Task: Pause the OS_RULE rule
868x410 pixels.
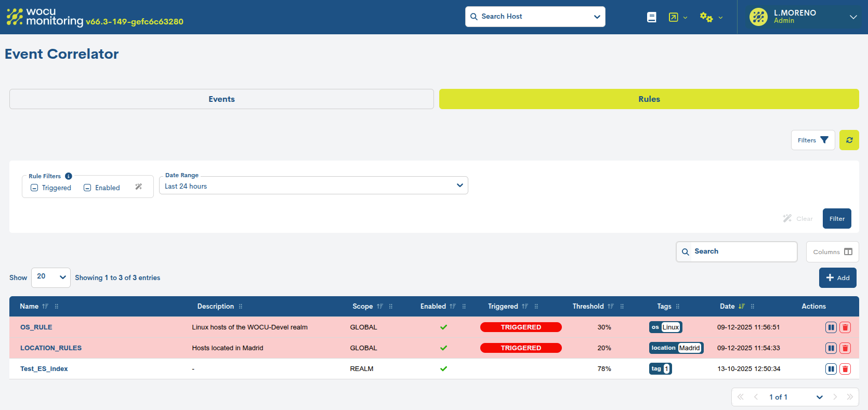Action: 831,327
